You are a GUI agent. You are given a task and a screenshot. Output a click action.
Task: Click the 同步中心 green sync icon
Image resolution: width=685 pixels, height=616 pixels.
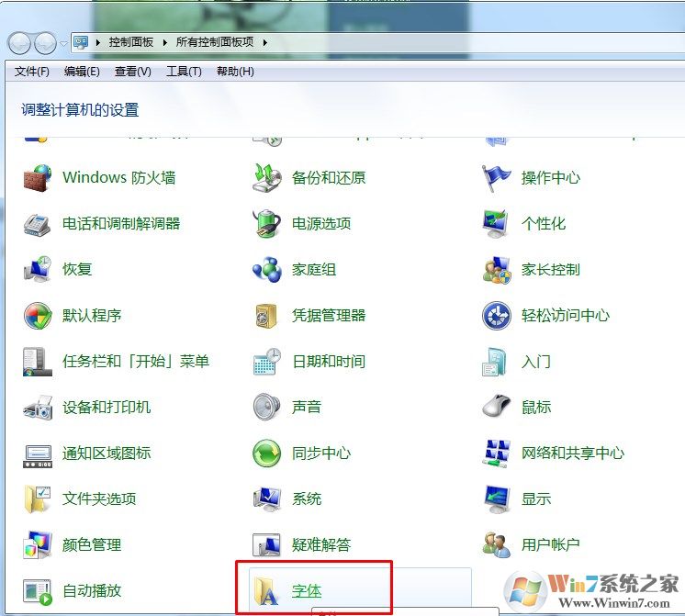click(x=266, y=453)
